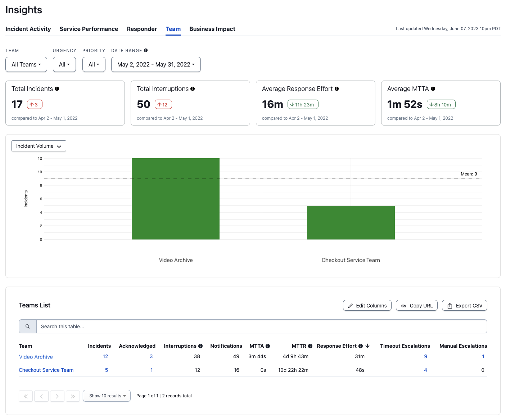Click the link icon on Copy URL
The width and height of the screenshot is (506, 420).
[404, 305]
